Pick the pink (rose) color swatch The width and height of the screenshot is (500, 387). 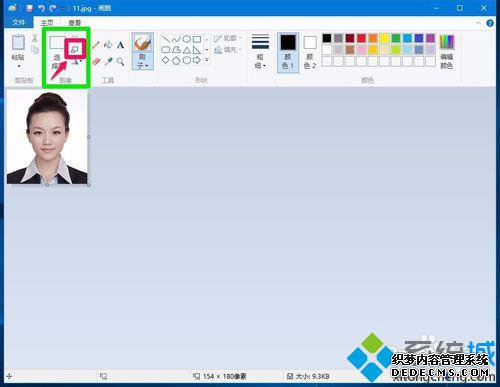click(x=362, y=50)
